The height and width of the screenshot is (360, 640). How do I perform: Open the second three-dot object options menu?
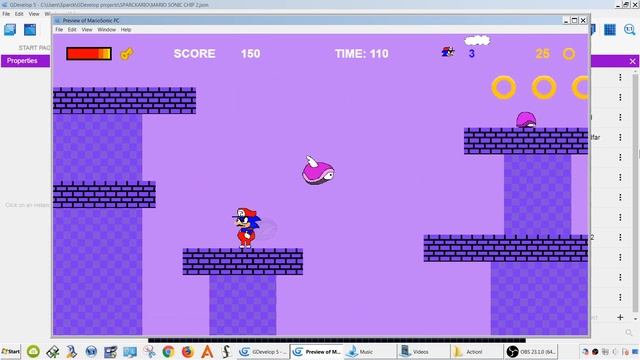pyautogui.click(x=620, y=97)
